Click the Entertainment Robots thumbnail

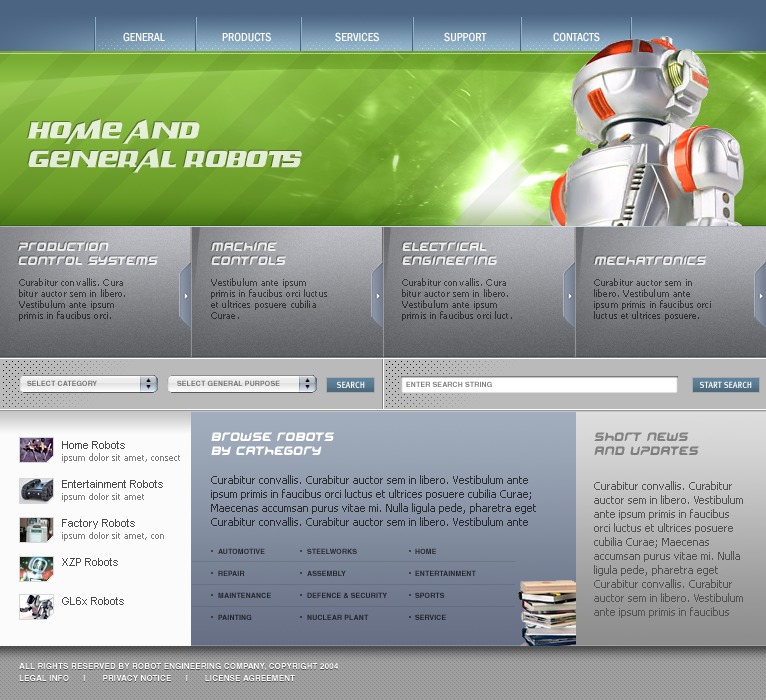(36, 490)
